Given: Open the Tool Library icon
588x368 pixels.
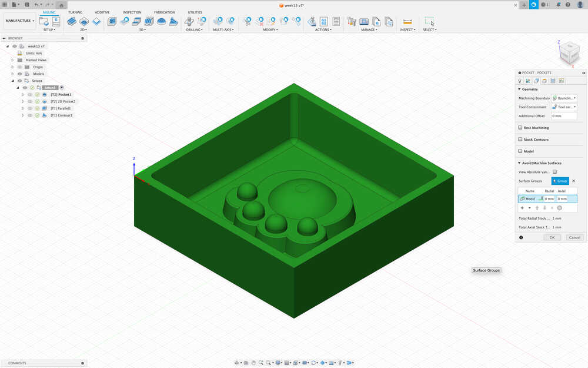Looking at the screenshot, I should [352, 21].
